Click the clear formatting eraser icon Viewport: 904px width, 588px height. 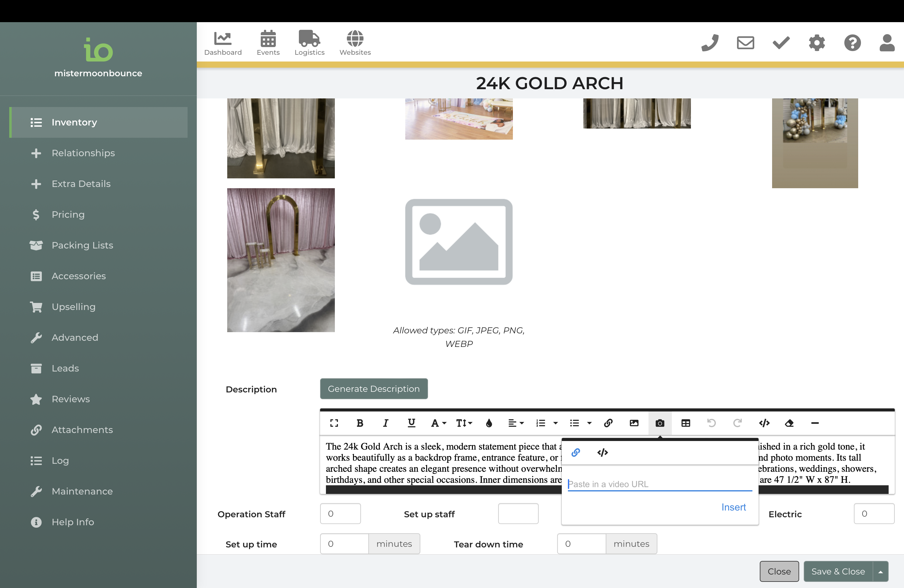789,423
